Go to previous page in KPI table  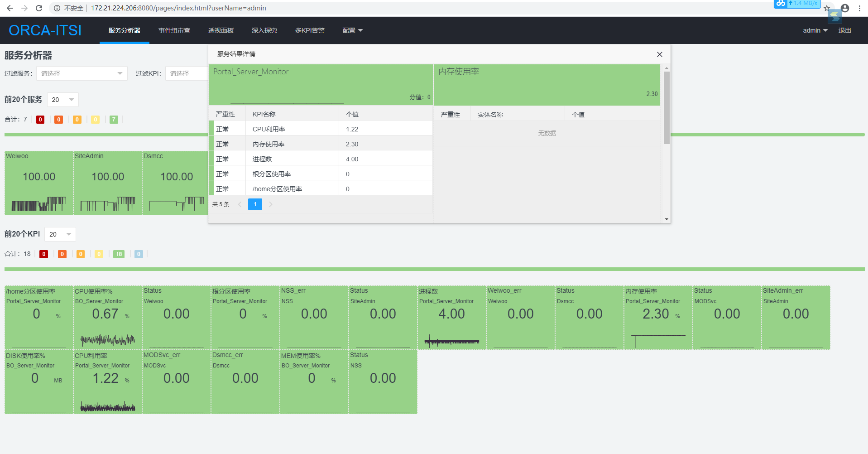[240, 204]
